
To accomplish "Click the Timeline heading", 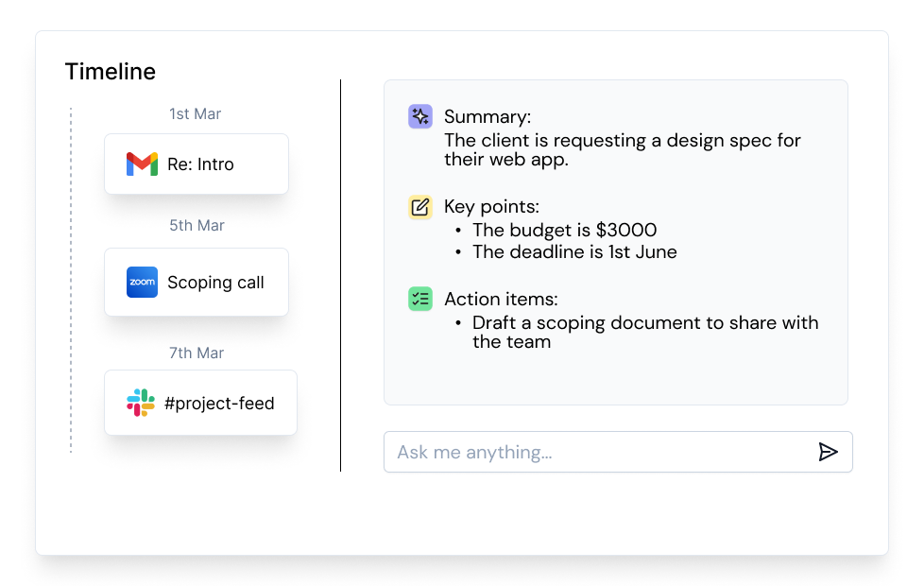I will coord(111,71).
